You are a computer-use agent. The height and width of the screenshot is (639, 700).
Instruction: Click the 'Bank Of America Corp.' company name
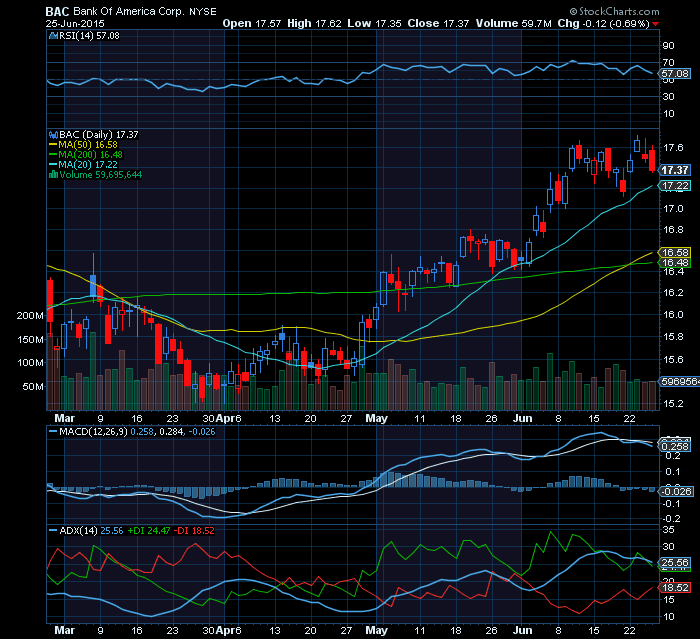(128, 12)
